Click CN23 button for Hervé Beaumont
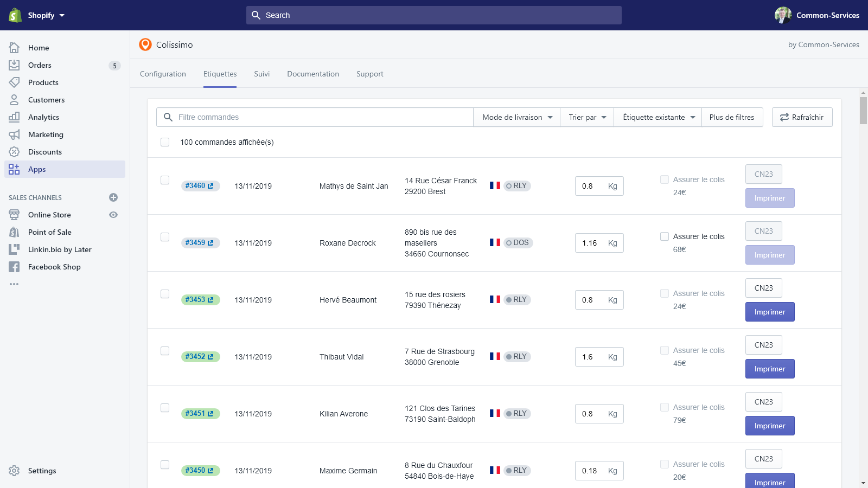The width and height of the screenshot is (868, 488). tap(764, 288)
